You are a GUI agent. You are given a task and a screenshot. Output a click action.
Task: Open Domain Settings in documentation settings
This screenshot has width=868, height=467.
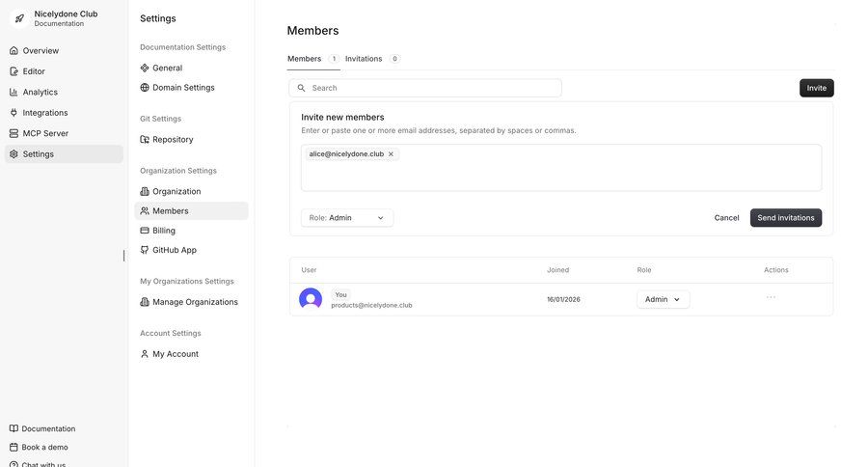(183, 88)
